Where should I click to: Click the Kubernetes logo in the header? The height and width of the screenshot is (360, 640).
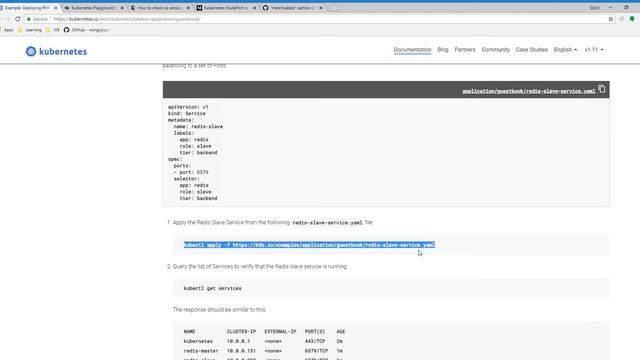click(56, 51)
